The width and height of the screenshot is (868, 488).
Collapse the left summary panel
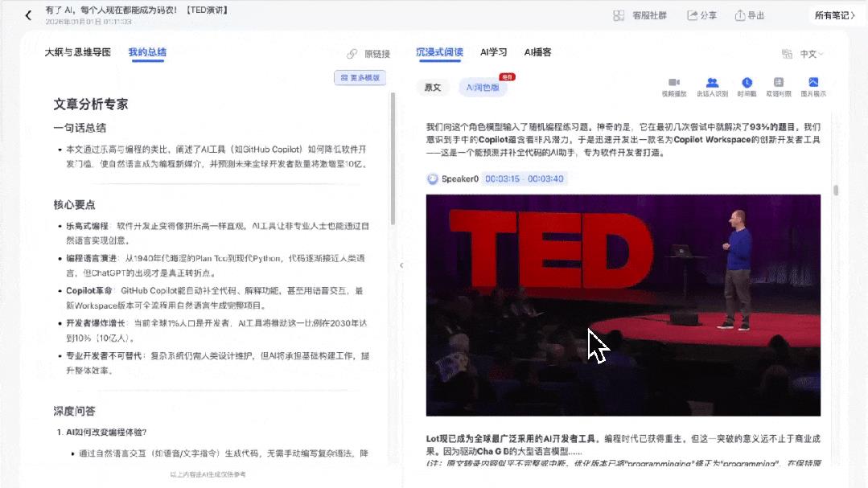pos(401,265)
